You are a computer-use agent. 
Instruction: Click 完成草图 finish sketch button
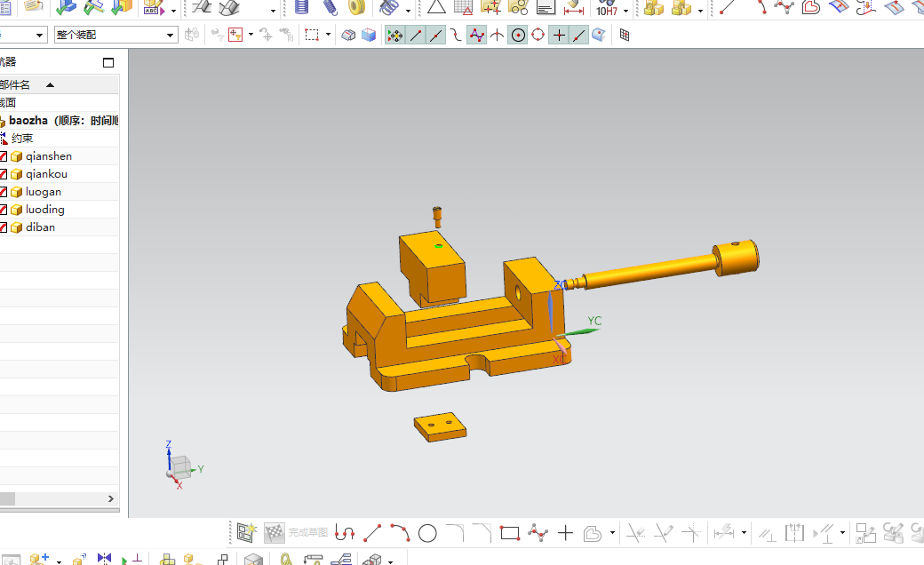[x=296, y=533]
